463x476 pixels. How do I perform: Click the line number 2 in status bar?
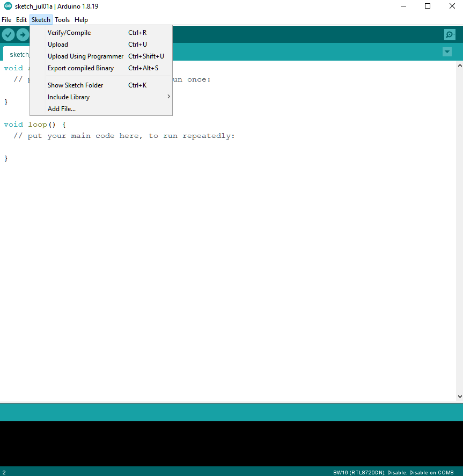(x=4, y=472)
